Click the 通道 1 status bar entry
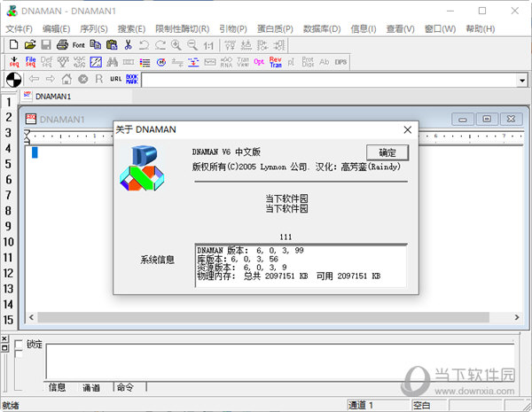This screenshot has width=532, height=412. tap(378, 405)
